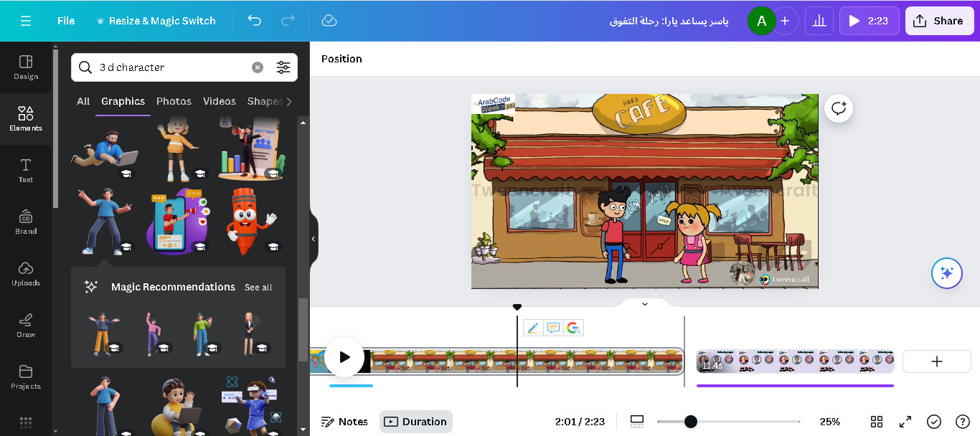This screenshot has height=436, width=980.
Task: Open the File menu
Action: coord(66,21)
